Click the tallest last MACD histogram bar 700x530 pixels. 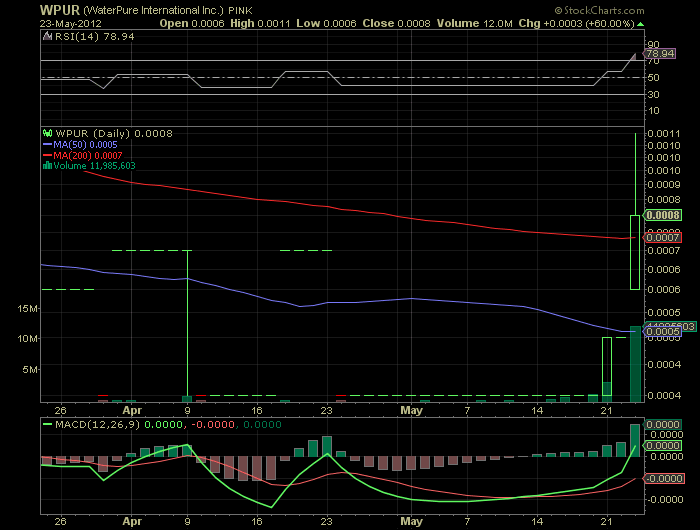(635, 440)
